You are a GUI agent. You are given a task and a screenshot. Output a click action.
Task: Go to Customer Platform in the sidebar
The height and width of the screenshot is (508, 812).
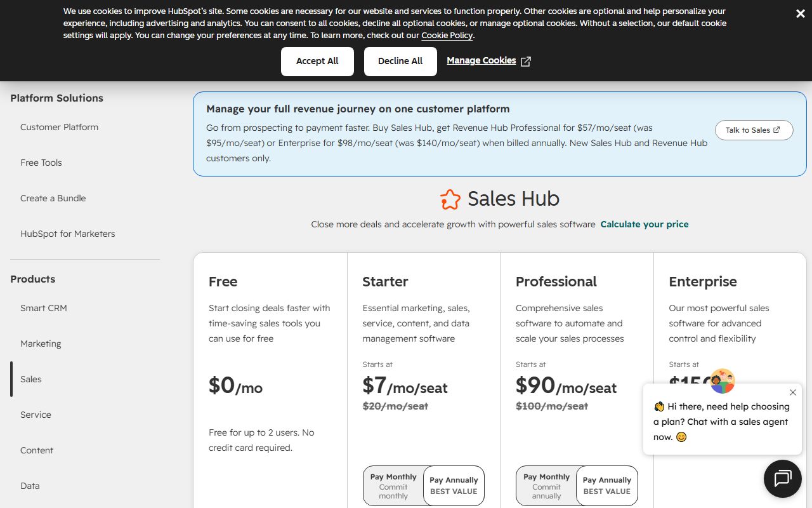(x=60, y=127)
